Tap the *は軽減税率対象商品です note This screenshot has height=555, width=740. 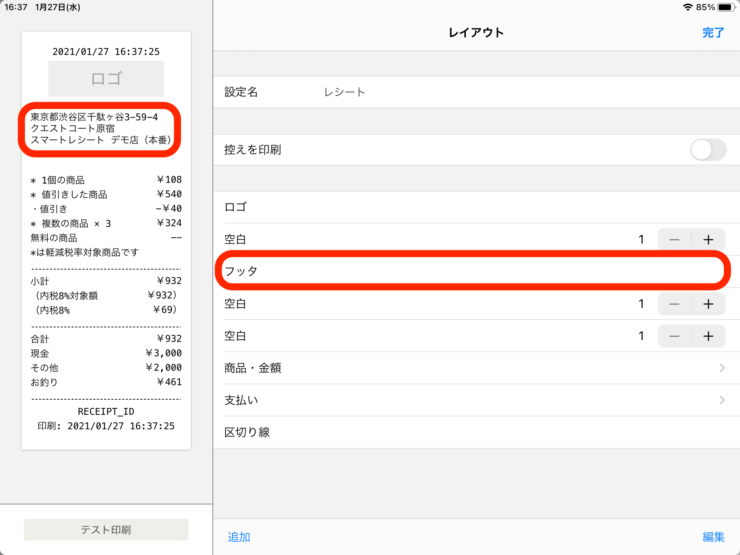pyautogui.click(x=84, y=252)
